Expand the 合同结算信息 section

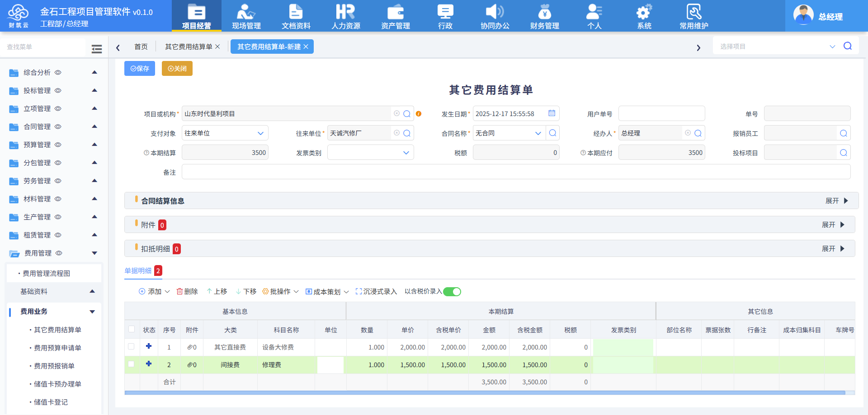[x=834, y=201]
